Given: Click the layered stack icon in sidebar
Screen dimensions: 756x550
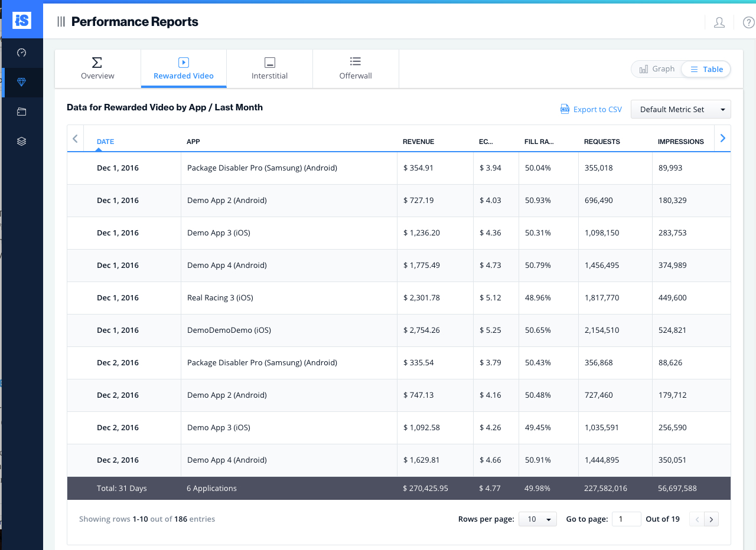Looking at the screenshot, I should [x=21, y=141].
